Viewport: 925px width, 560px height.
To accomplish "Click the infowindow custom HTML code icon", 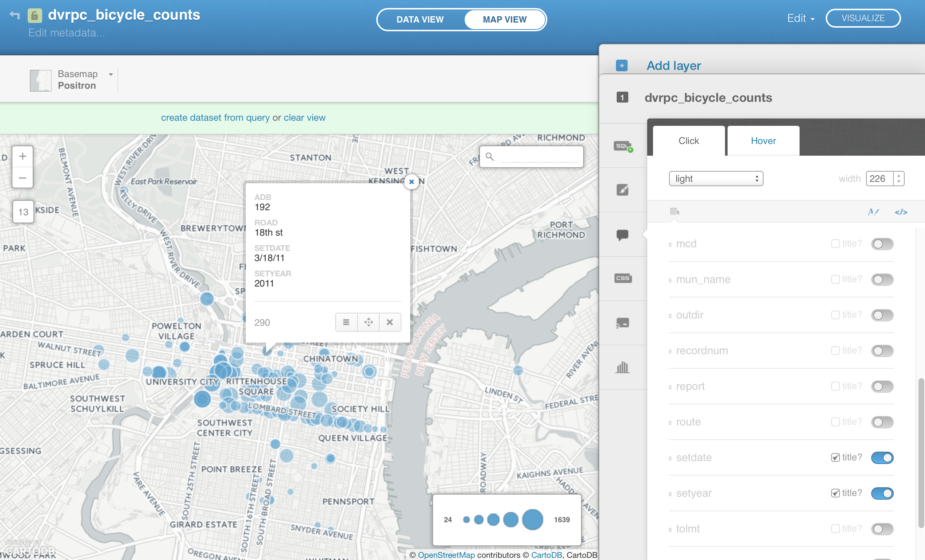I will click(x=901, y=212).
